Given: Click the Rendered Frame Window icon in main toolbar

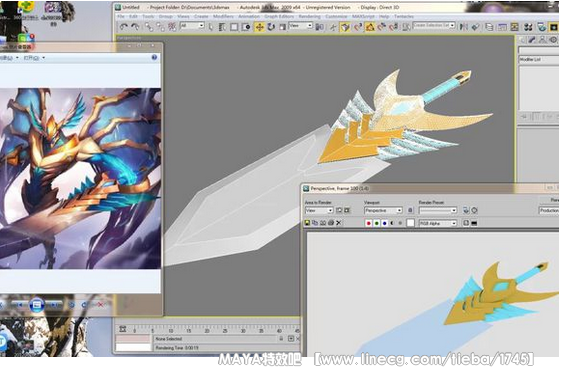Looking at the screenshot, I should (x=554, y=27).
